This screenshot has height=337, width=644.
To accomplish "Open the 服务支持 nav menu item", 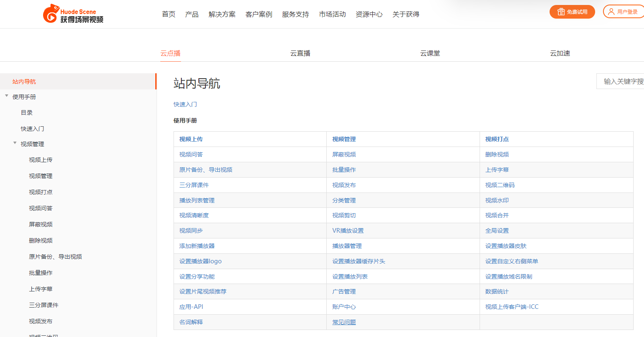I will pos(296,14).
